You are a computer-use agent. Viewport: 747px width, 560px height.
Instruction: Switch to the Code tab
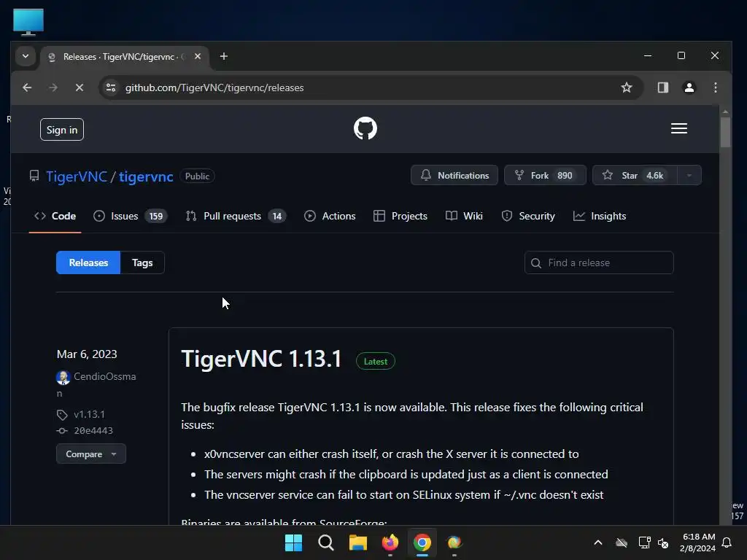pyautogui.click(x=55, y=216)
